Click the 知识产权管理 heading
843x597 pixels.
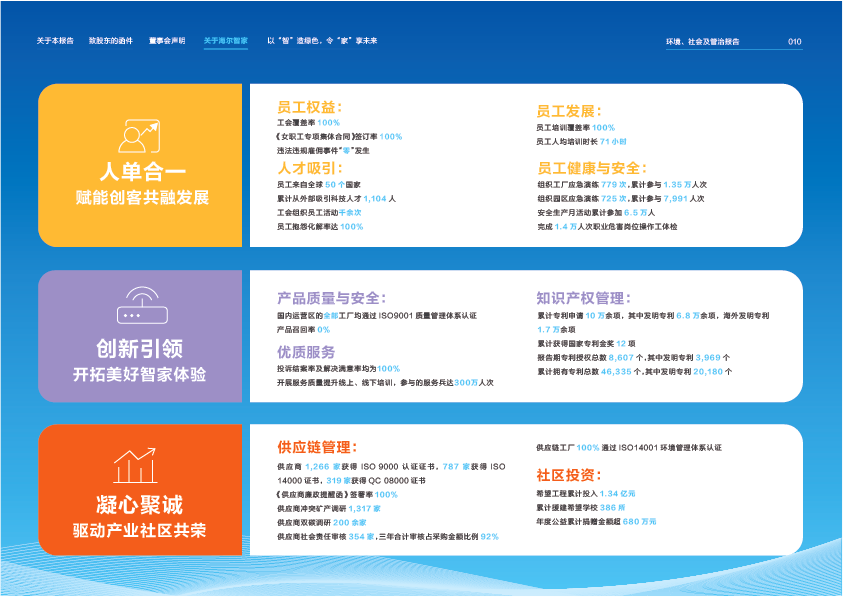583,298
